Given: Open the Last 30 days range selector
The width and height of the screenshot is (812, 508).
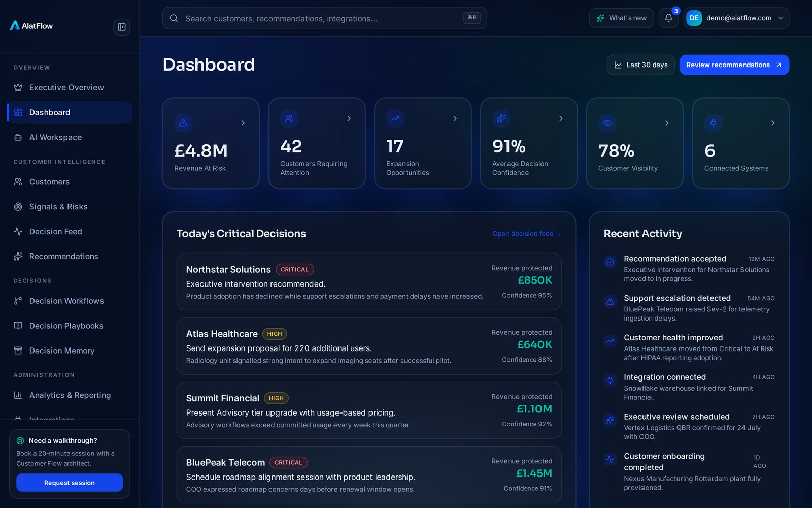Looking at the screenshot, I should (640, 65).
